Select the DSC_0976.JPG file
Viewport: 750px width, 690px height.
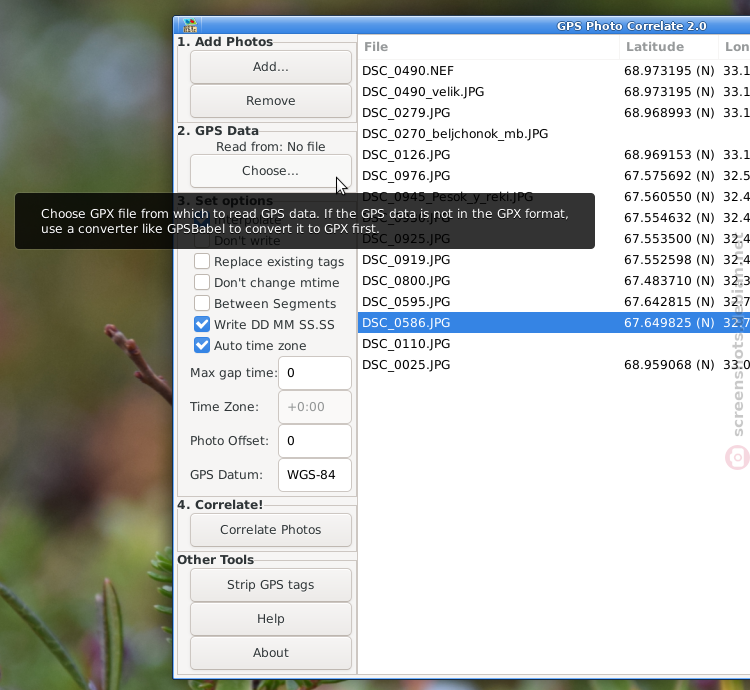tap(406, 176)
